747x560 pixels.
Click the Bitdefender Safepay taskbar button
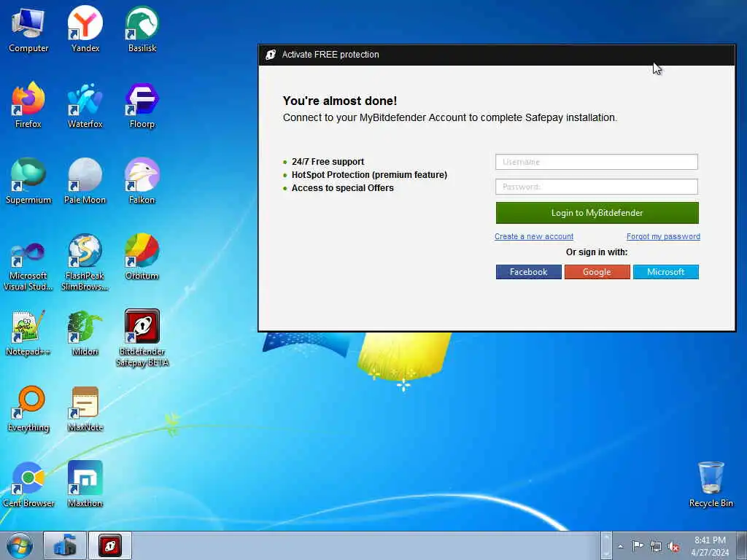110,545
